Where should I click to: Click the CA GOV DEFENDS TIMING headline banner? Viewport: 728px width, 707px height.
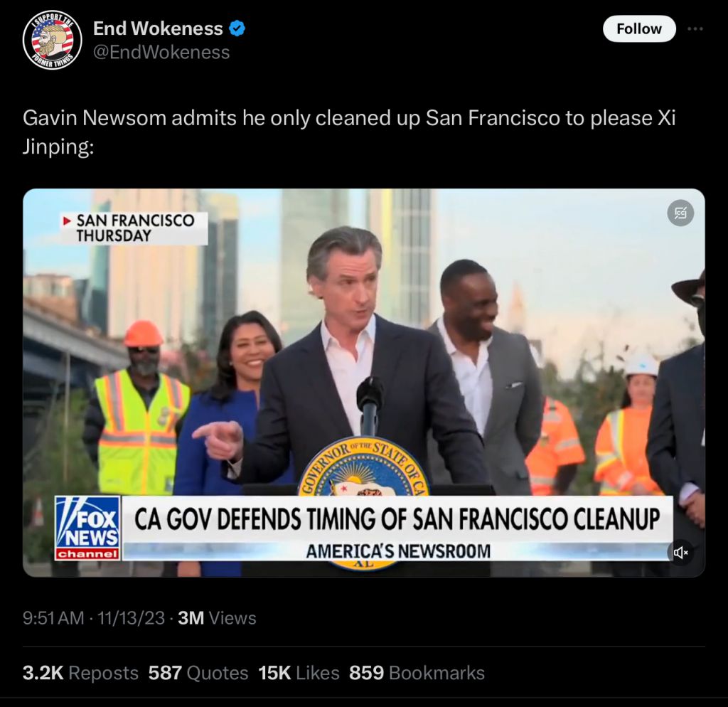(x=397, y=519)
